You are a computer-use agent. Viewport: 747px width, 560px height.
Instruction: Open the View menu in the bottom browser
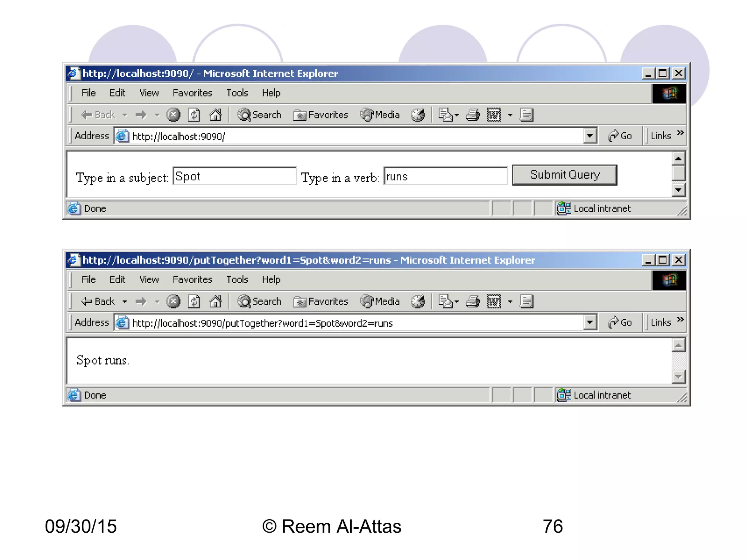[x=149, y=280]
